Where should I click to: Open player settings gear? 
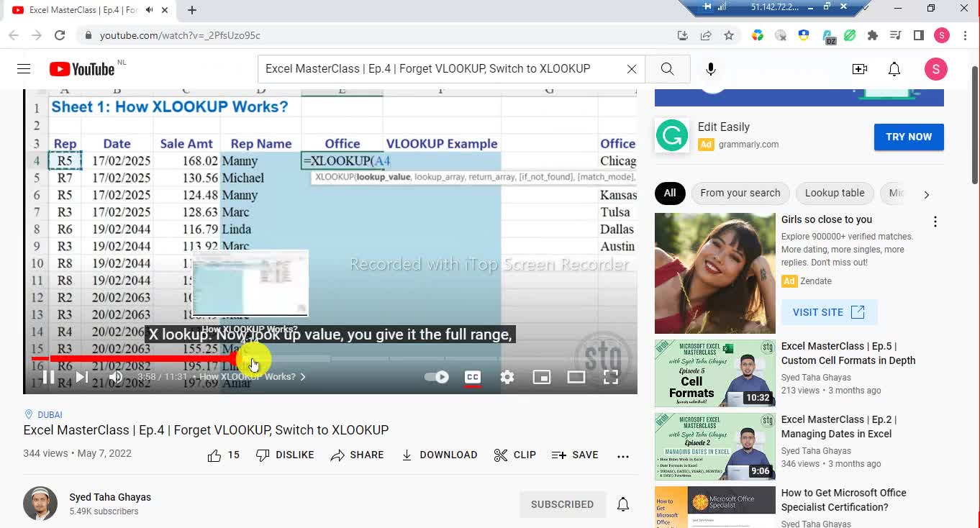click(507, 377)
